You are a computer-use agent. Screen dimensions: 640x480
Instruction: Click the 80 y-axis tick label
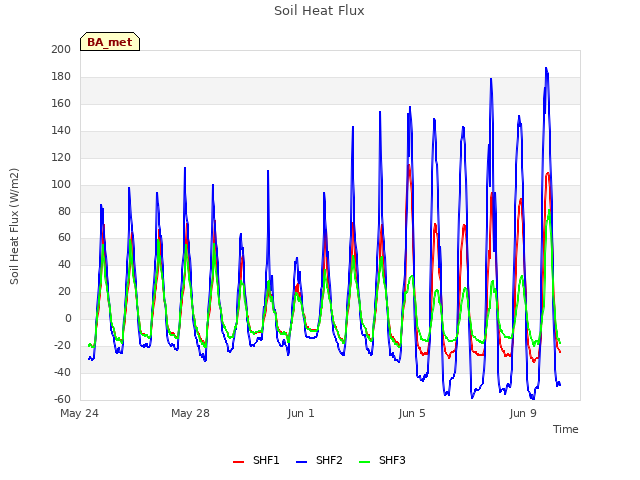click(x=64, y=211)
